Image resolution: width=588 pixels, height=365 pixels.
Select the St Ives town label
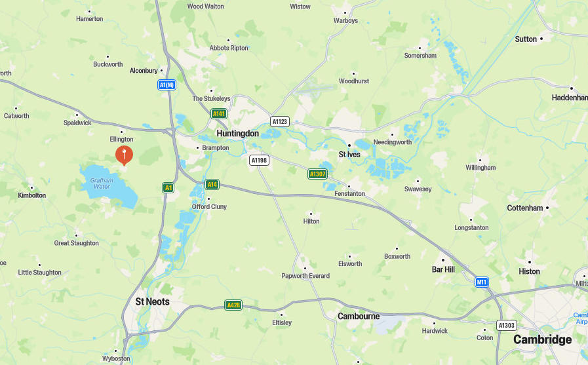(x=349, y=155)
